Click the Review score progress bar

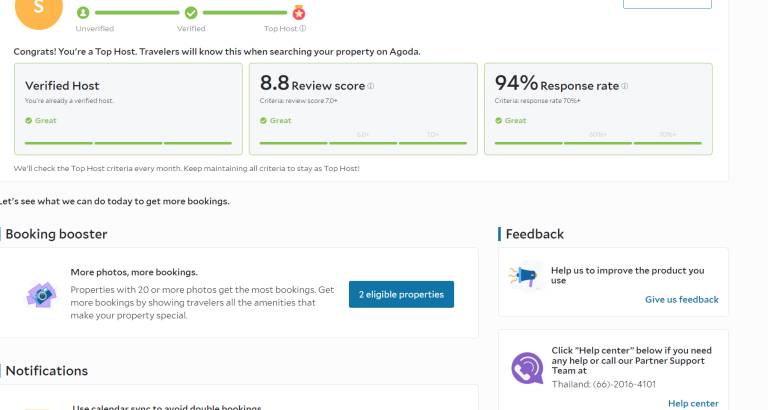(x=363, y=143)
